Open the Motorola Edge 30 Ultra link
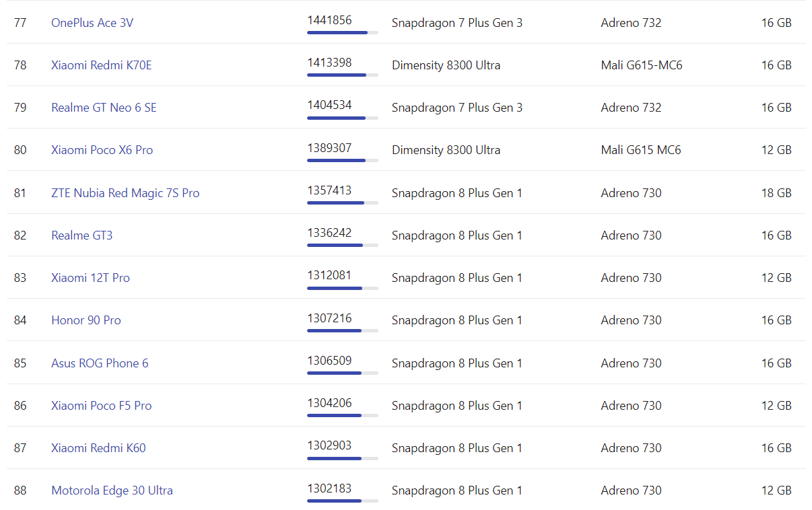Screen dimensions: 812x510 click(x=112, y=490)
